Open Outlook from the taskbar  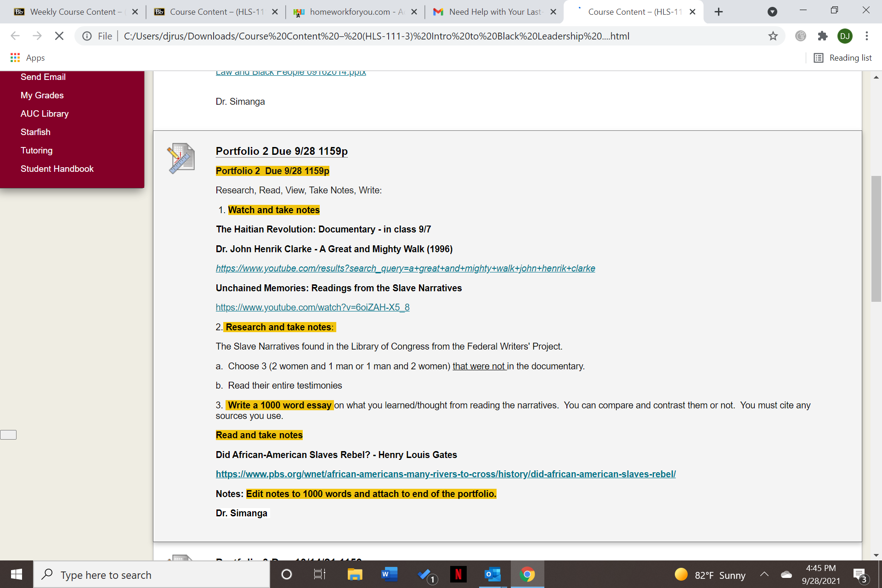click(x=492, y=574)
